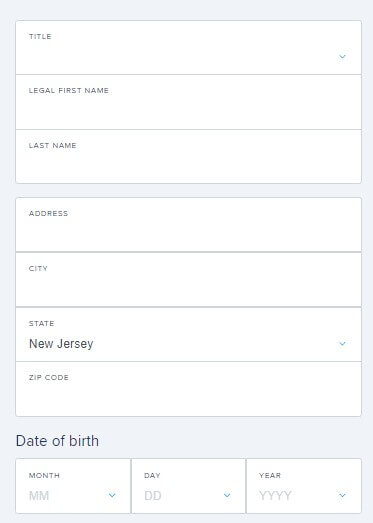Click the STATE label text
The width and height of the screenshot is (373, 523).
41,324
